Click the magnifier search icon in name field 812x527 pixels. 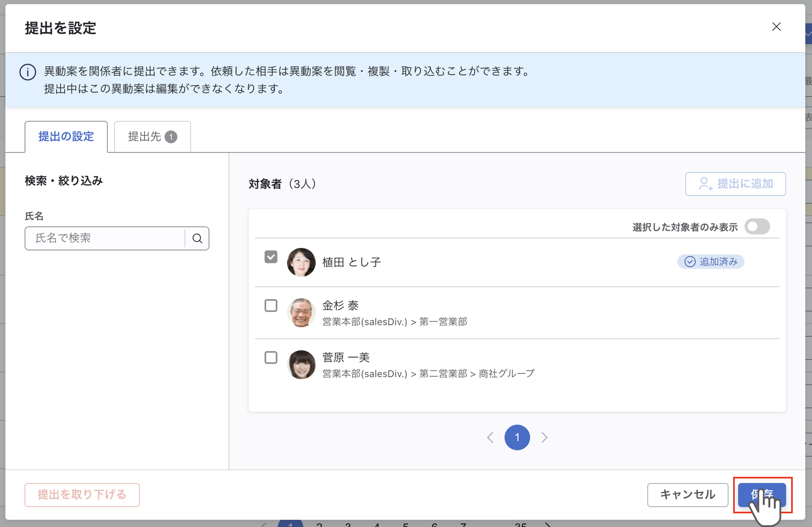[197, 238]
